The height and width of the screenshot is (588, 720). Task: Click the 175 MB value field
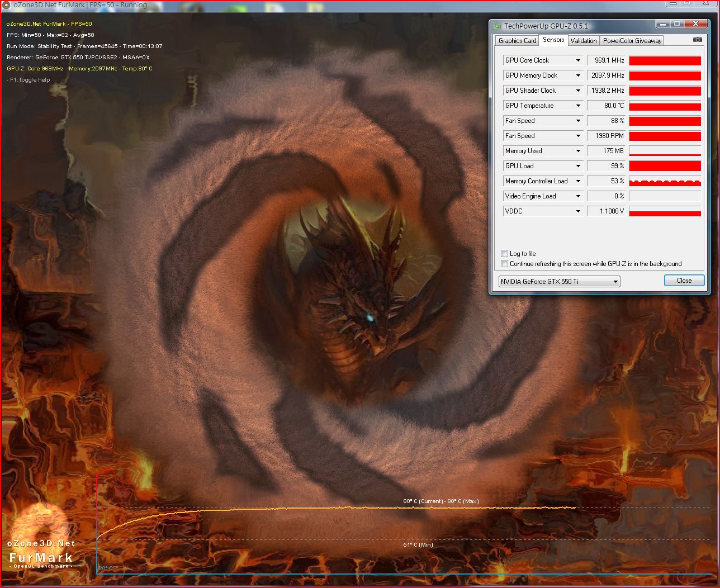tap(607, 151)
